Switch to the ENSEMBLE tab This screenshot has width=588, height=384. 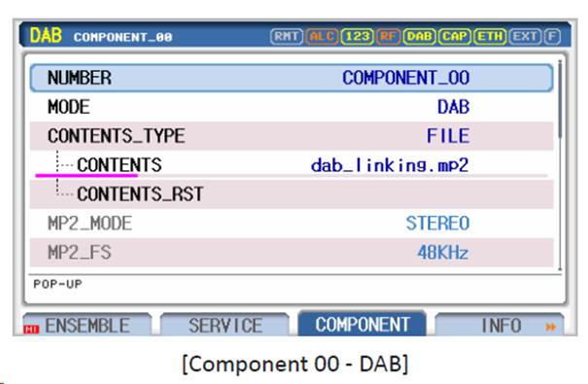click(x=87, y=325)
